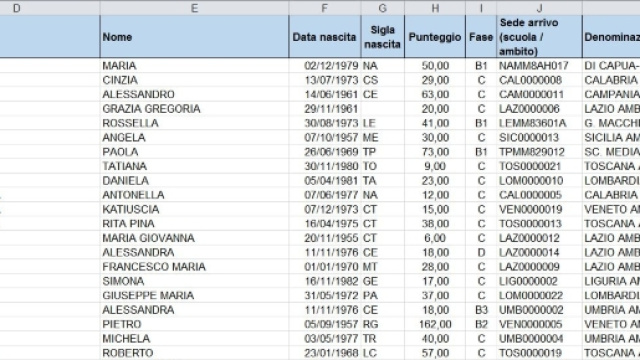Click the 'UMB0000002' cell
This screenshot has height=360, width=640.
(x=540, y=310)
